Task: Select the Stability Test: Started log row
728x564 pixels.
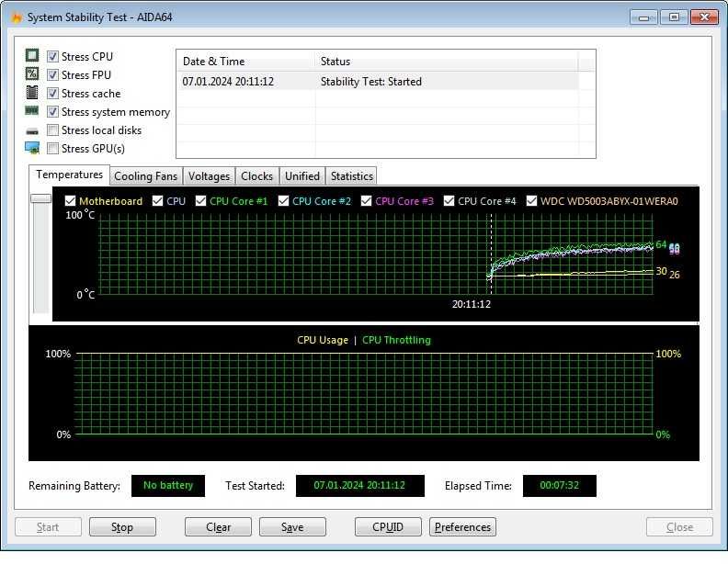Action: 378,82
